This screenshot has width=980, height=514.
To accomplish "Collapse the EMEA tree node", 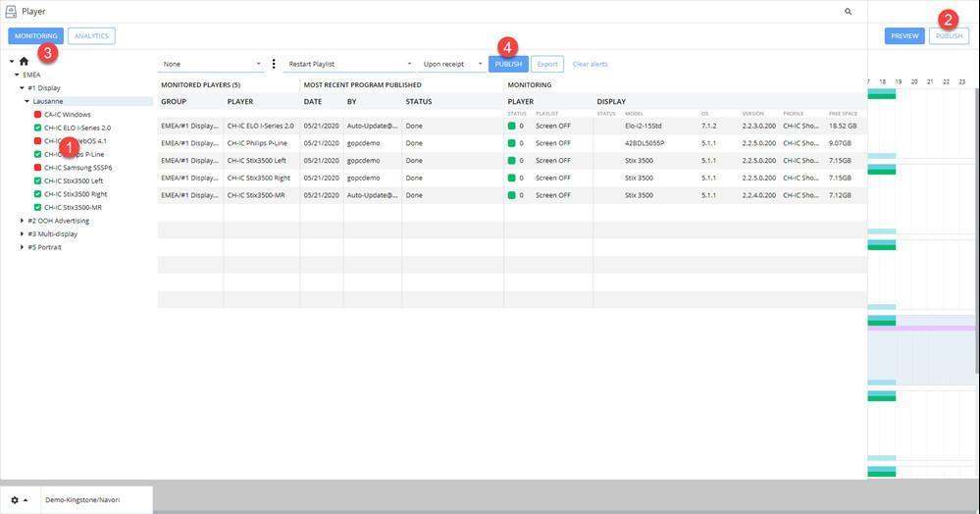I will [17, 75].
